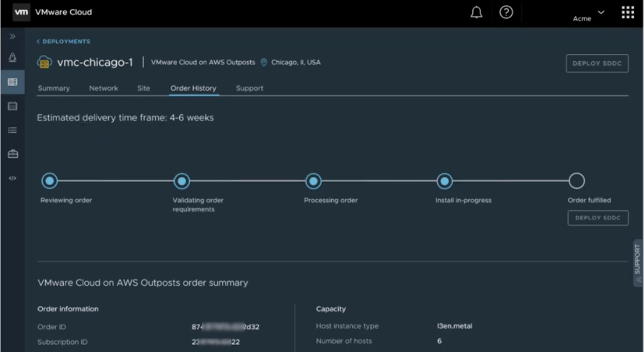Click the Chicago, Il, USA location text
The image size is (644, 352).
(296, 62)
